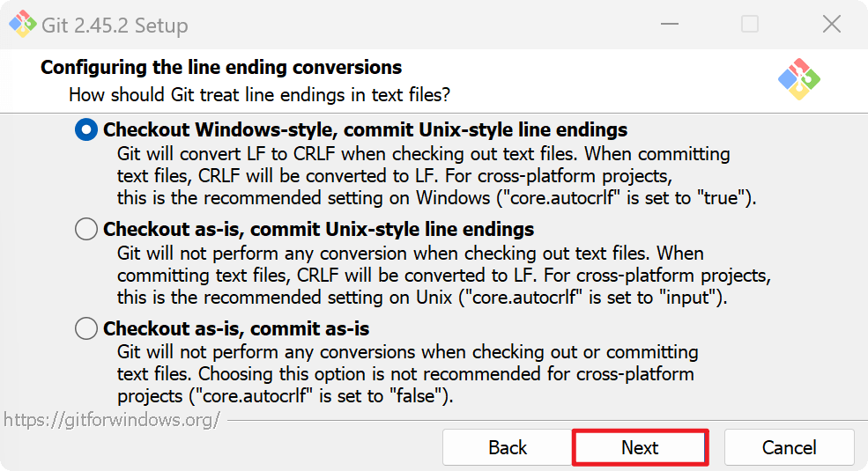Screen dimensions: 868x471
Task: Select the Checkout as-is, commit as-is radio circle
Action: click(86, 329)
